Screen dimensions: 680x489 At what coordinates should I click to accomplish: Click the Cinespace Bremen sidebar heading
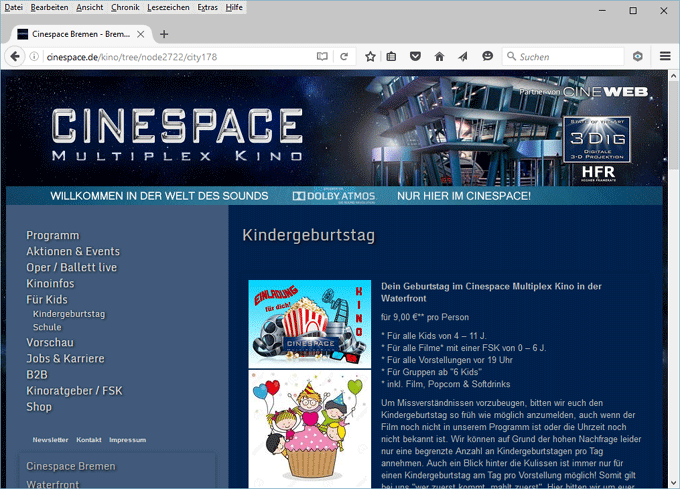coord(71,466)
